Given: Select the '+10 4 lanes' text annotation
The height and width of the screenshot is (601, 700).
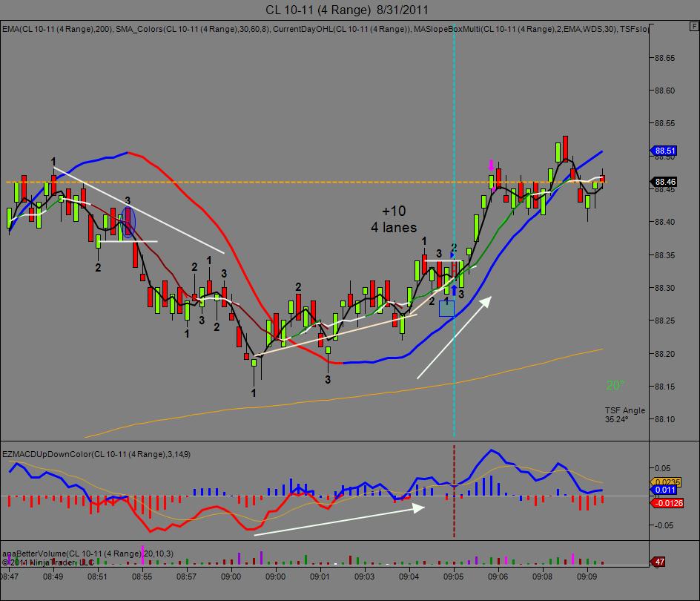Looking at the screenshot, I should pos(394,220).
